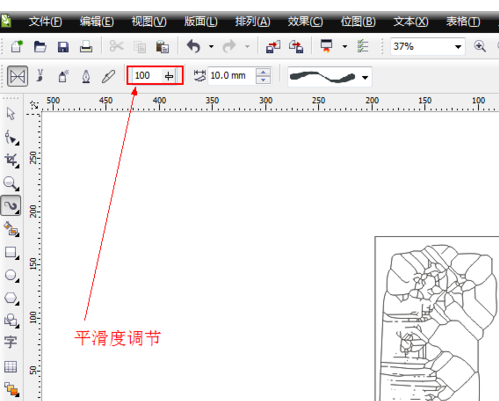The height and width of the screenshot is (401, 499).
Task: Select the Ellipse tool
Action: pos(11,275)
